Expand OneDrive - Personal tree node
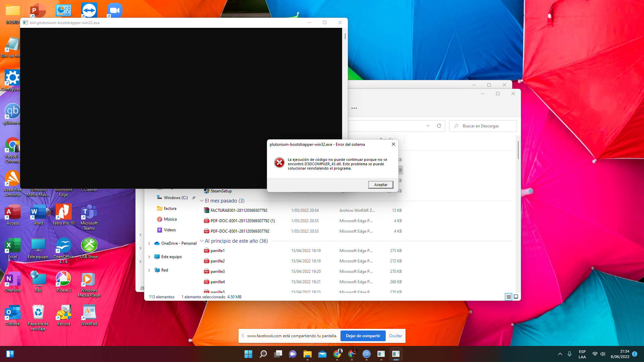 click(149, 243)
